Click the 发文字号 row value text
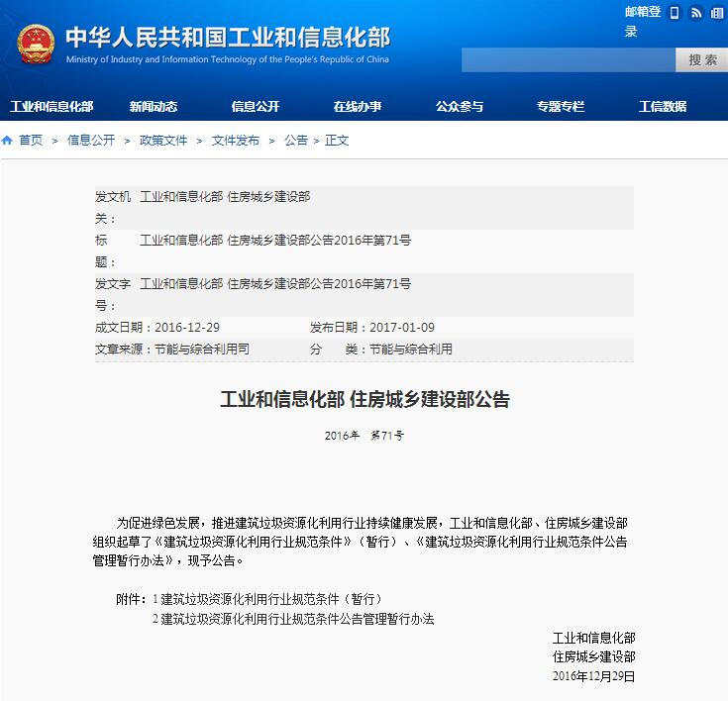The image size is (728, 701). (x=275, y=283)
